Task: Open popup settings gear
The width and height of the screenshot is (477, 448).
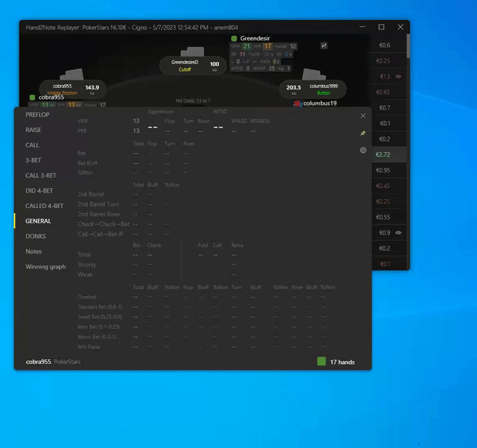Action: [x=363, y=150]
